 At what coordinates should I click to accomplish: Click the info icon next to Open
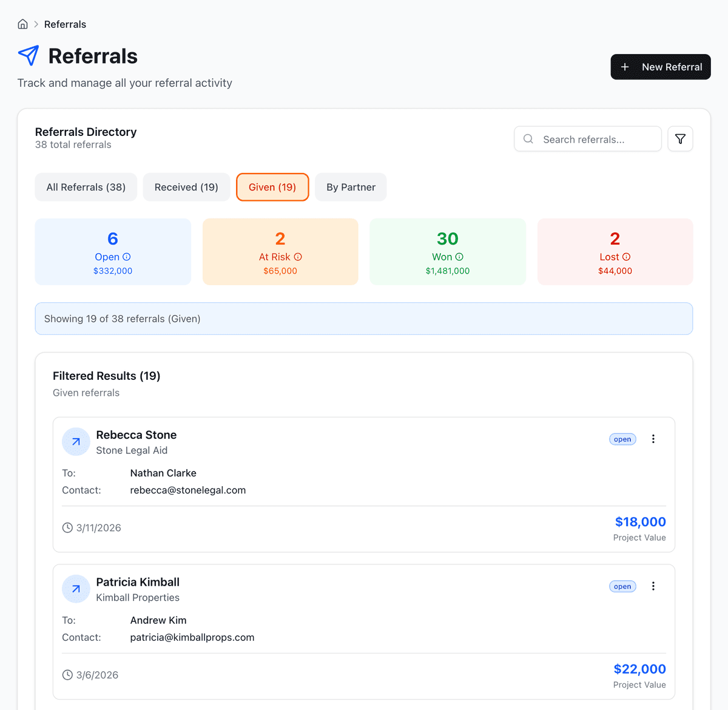(127, 257)
